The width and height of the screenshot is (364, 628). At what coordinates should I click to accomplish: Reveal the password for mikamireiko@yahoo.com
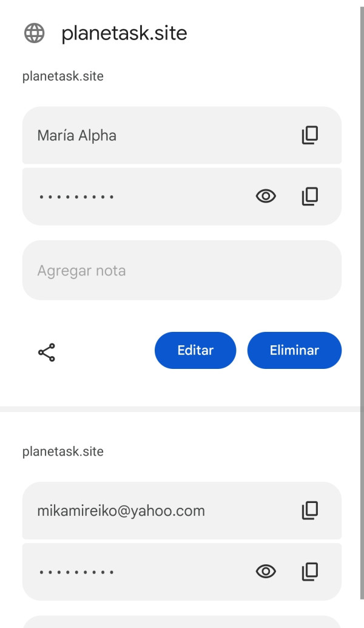pos(266,571)
